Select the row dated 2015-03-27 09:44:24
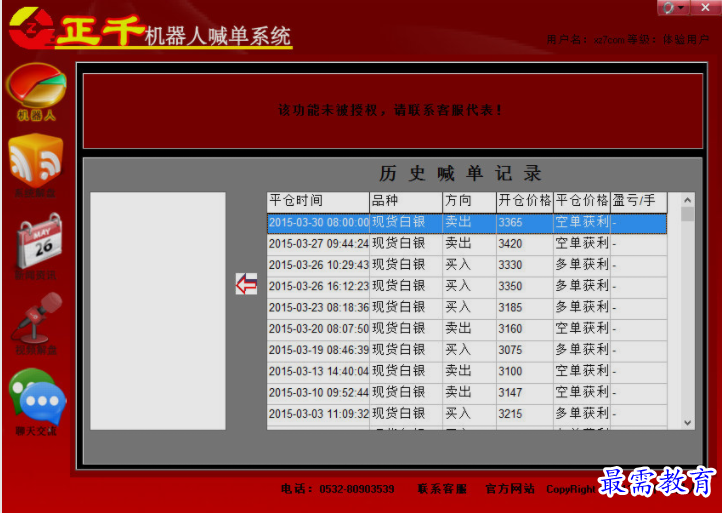Viewport: 722px width, 513px height. [467, 244]
